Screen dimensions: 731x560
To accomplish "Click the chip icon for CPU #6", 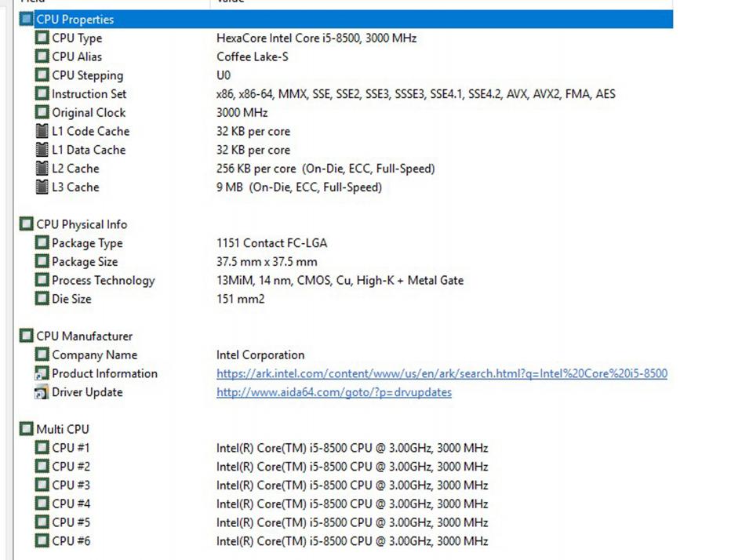I will tap(42, 541).
